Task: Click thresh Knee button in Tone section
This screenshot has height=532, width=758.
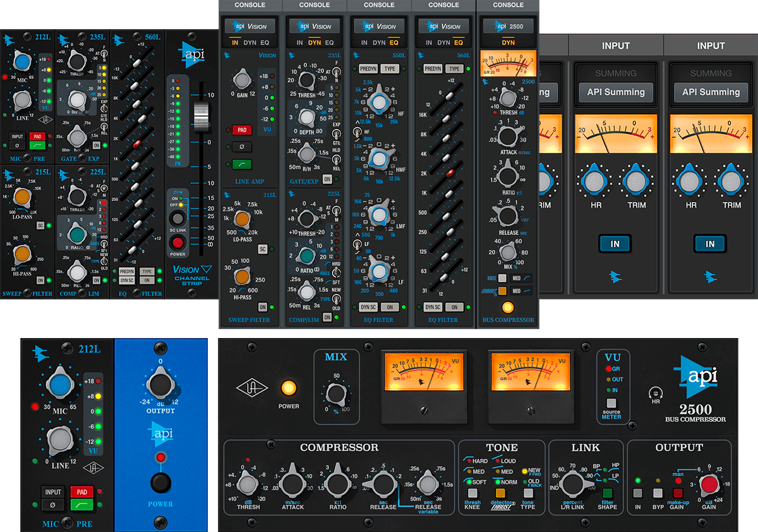Action: [472, 493]
